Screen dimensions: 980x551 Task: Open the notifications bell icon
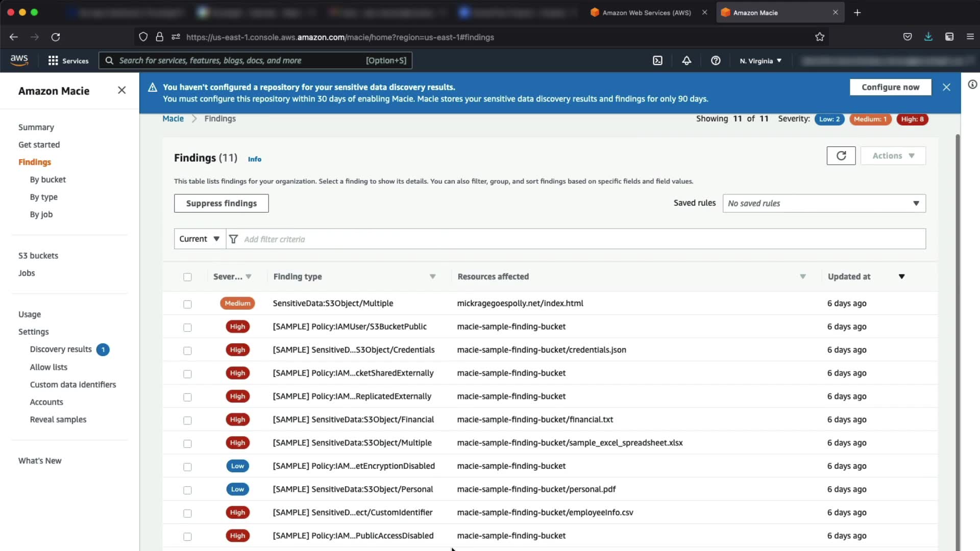(x=687, y=61)
